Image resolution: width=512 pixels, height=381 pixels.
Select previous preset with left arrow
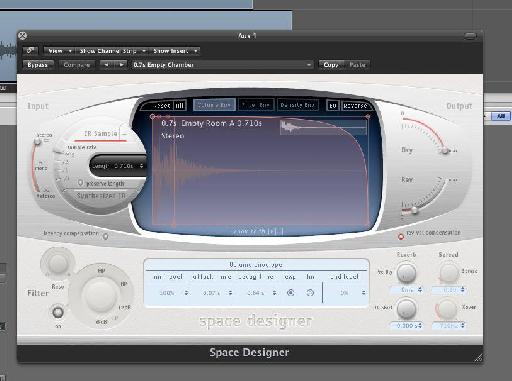tap(106, 65)
